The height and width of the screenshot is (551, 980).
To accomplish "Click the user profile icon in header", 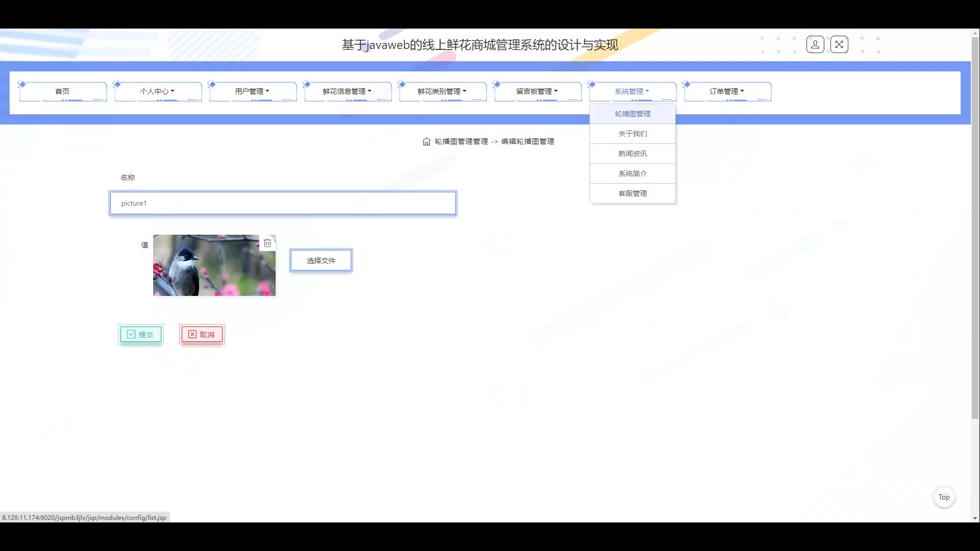I will click(x=815, y=45).
